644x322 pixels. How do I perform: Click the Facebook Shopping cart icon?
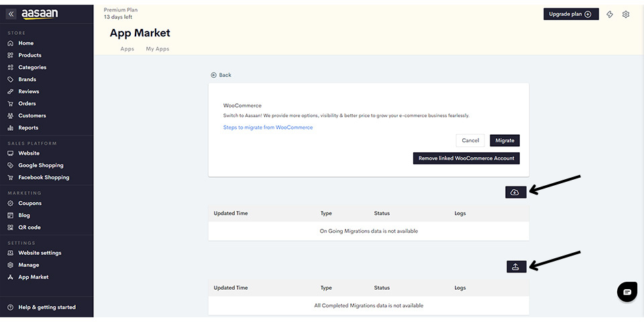click(x=11, y=177)
